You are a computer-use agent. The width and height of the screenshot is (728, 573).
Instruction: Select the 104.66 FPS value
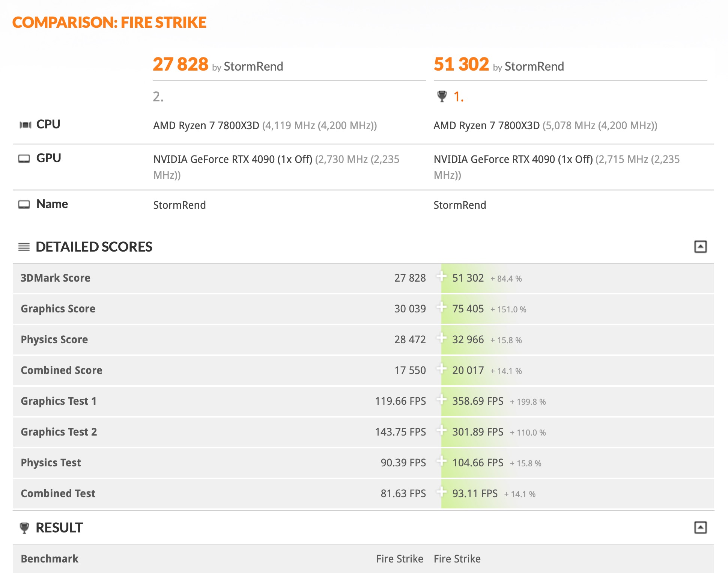pyautogui.click(x=478, y=463)
